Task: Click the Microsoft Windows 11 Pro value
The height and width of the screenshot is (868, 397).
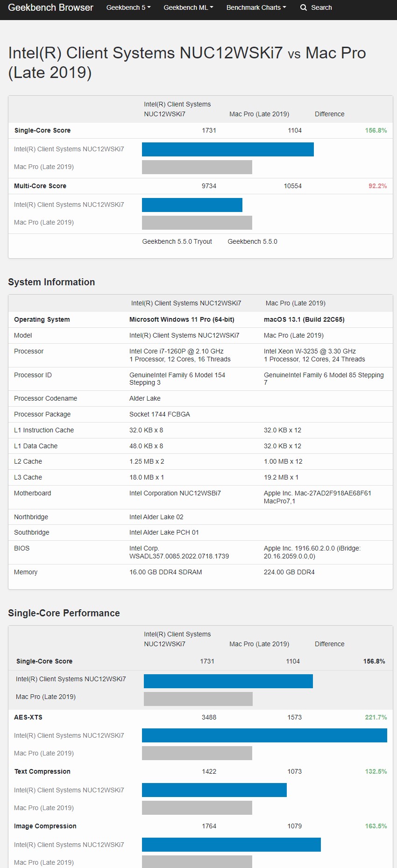Action: click(182, 320)
